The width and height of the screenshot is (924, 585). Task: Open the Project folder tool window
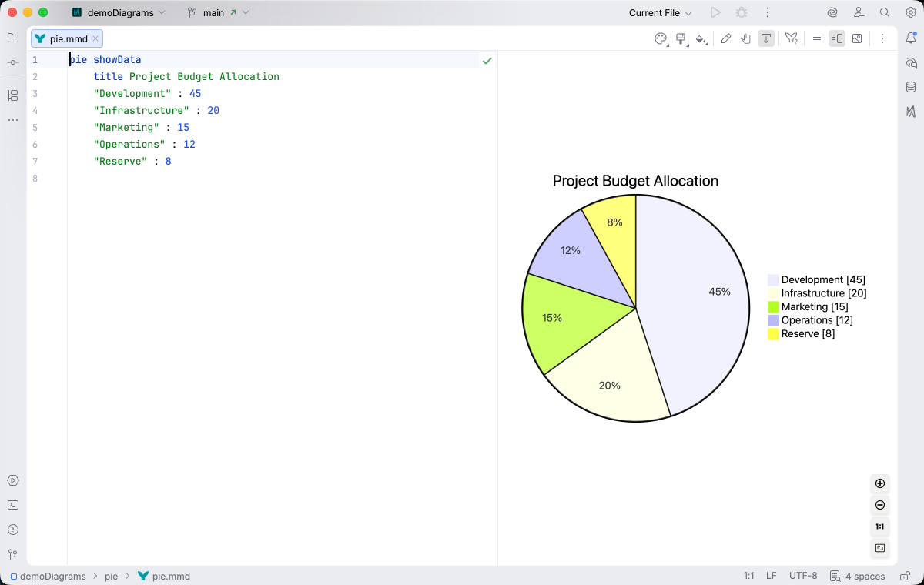(x=13, y=38)
